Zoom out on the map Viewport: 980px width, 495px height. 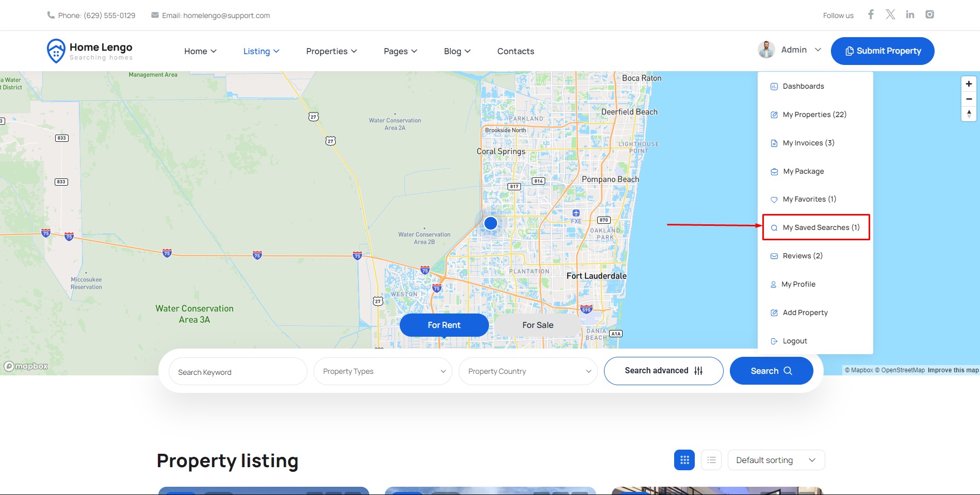pyautogui.click(x=969, y=99)
